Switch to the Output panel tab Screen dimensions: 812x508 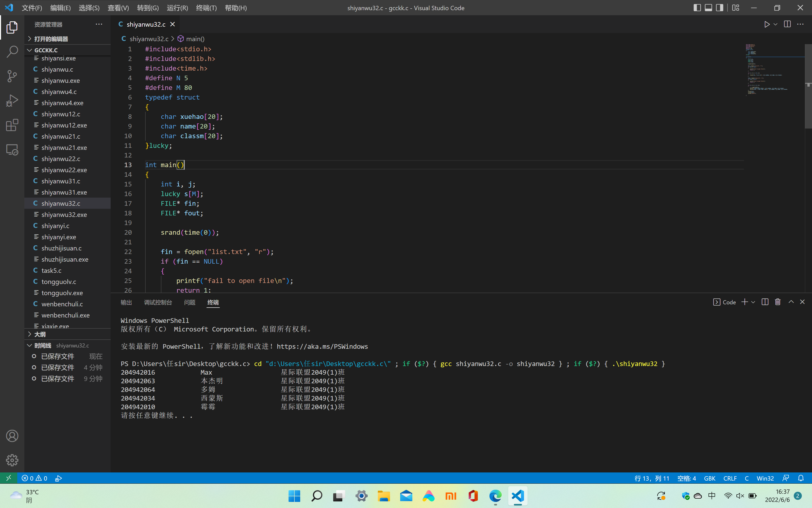click(x=126, y=302)
